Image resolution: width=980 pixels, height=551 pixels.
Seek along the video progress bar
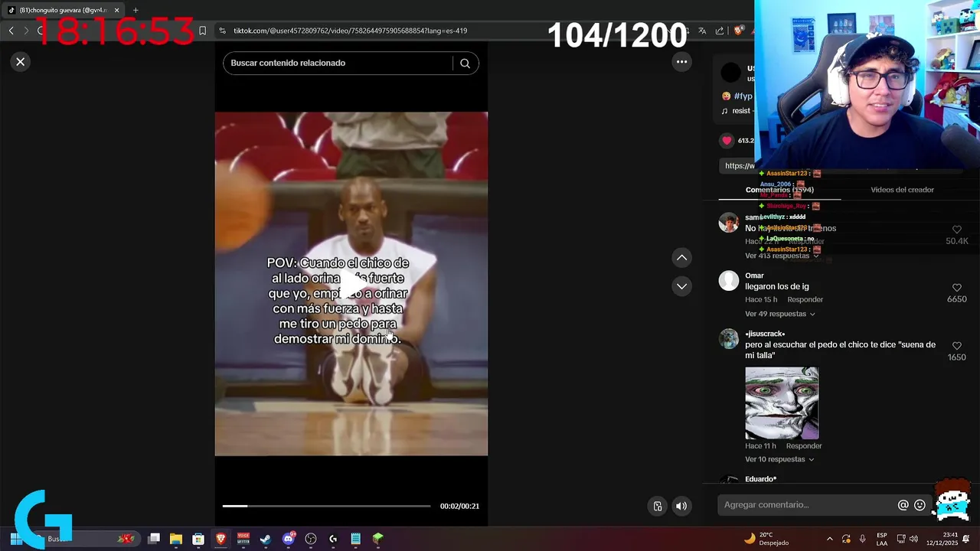click(x=326, y=506)
